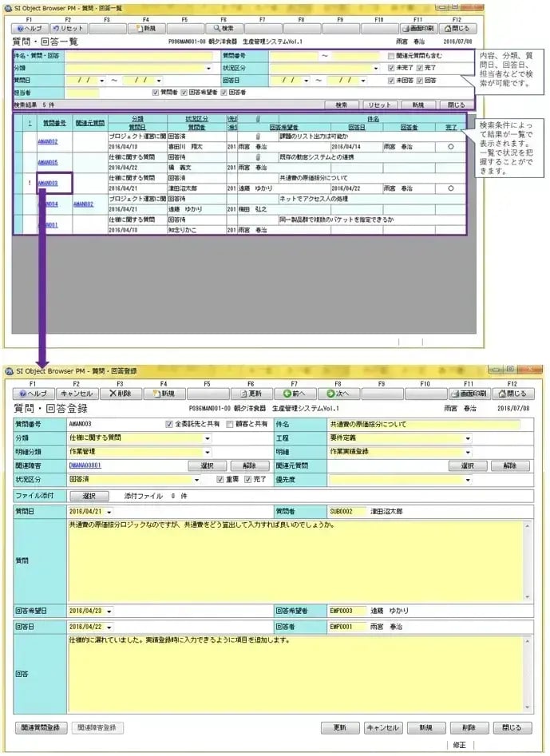The width and height of the screenshot is (550, 756).
Task: Open ヘルプ in the registration window toolbar
Action: [34, 394]
